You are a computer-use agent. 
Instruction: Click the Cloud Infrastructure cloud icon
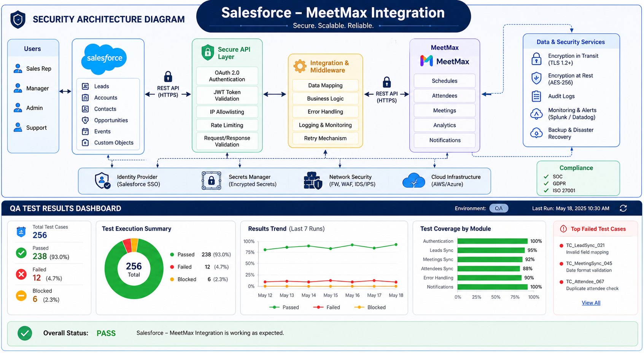point(414,180)
